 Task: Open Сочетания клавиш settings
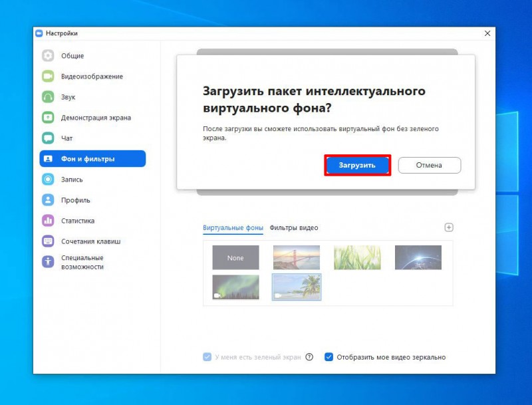pos(92,241)
